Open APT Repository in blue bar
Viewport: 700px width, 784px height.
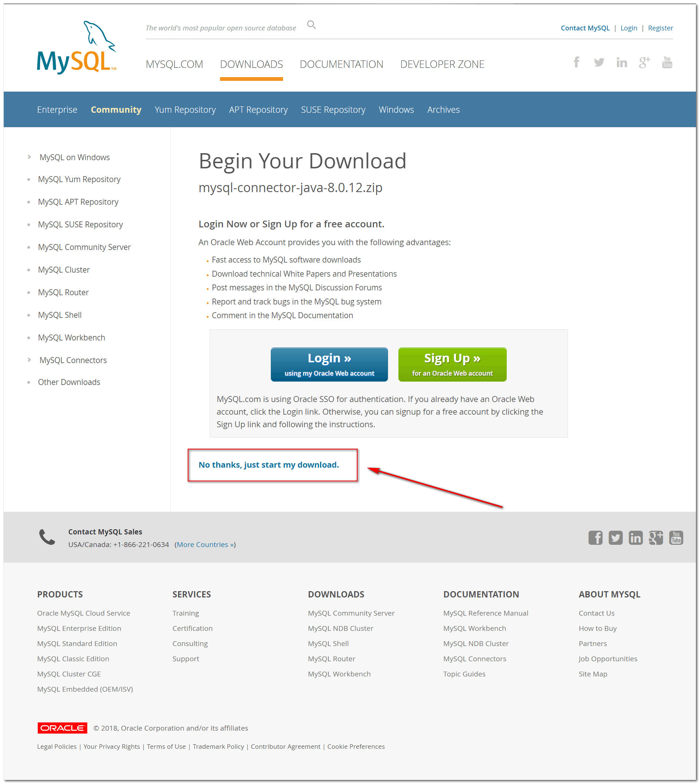point(259,109)
